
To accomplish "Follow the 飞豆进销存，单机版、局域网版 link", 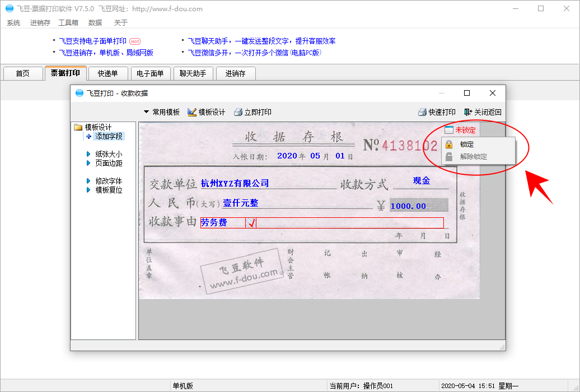I will (x=106, y=53).
